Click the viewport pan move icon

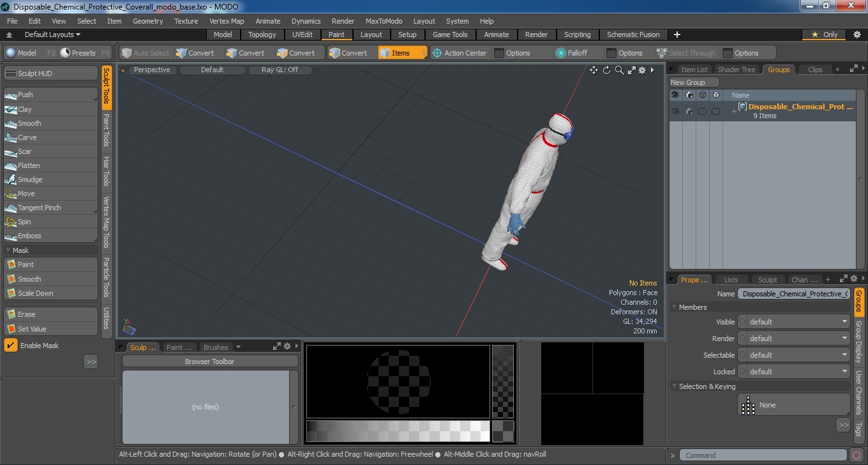pos(594,70)
